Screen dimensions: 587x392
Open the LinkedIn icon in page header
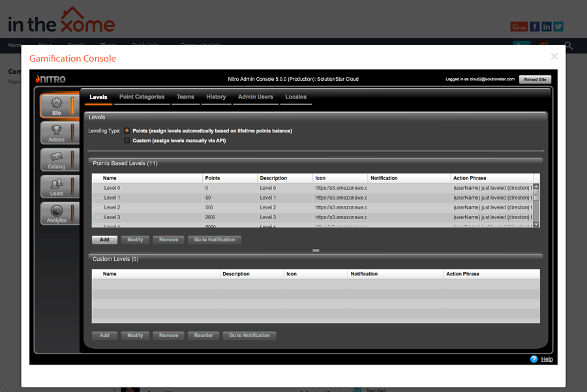[x=546, y=27]
